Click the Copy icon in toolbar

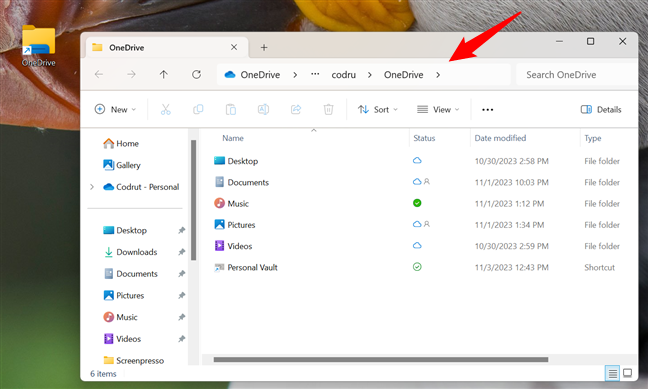198,110
